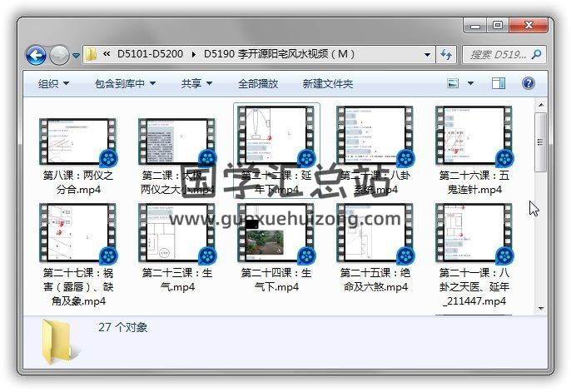Toggle the preview pane icon
Viewport: 571px width, 392px height.
coord(498,83)
